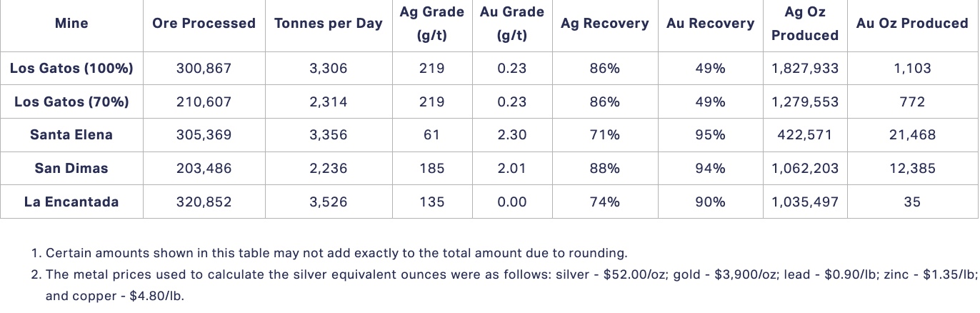Click the Au Recovery column header
This screenshot has width=980, height=313.
click(710, 24)
